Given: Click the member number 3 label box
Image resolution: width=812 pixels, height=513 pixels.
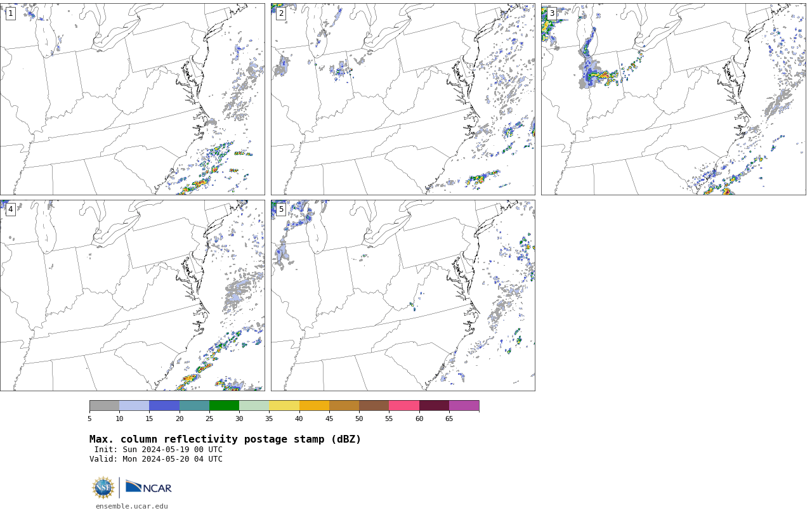Looking at the screenshot, I should point(551,13).
